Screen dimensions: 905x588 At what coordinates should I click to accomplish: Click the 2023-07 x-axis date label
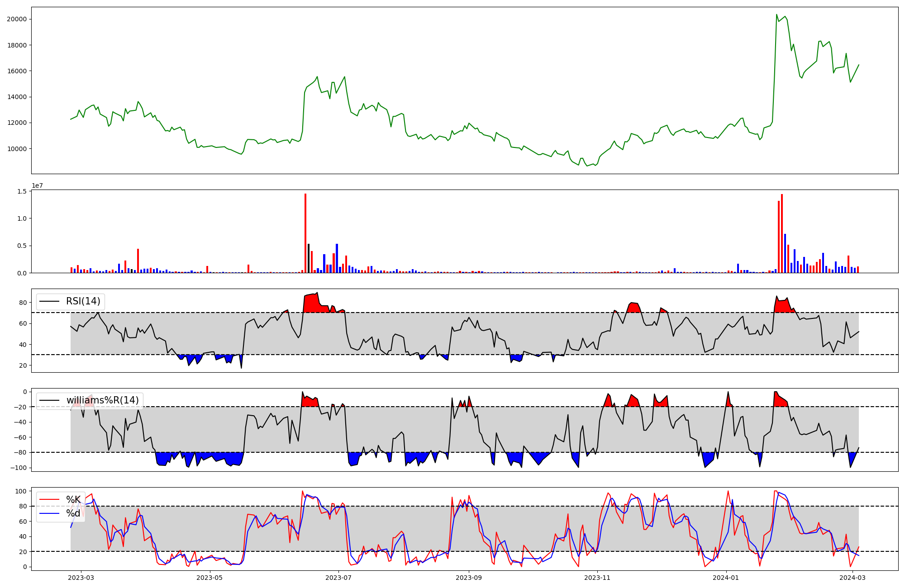coord(339,578)
